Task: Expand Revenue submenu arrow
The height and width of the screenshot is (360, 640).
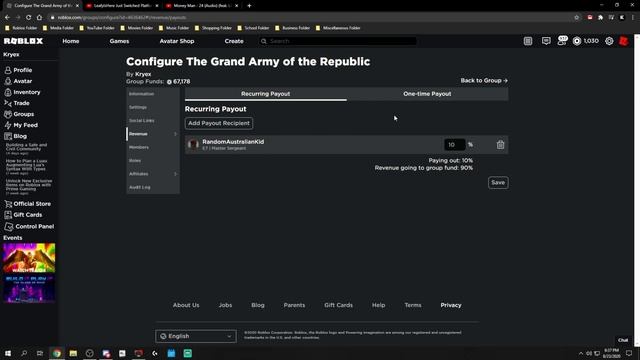Action: coord(176,134)
